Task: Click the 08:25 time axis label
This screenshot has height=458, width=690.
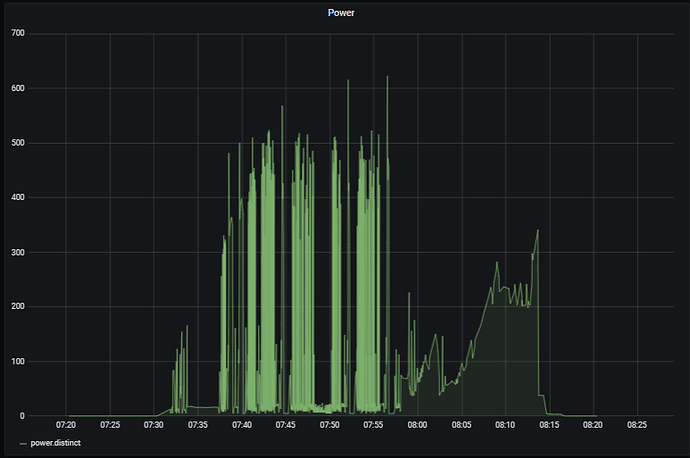Action: tap(637, 425)
